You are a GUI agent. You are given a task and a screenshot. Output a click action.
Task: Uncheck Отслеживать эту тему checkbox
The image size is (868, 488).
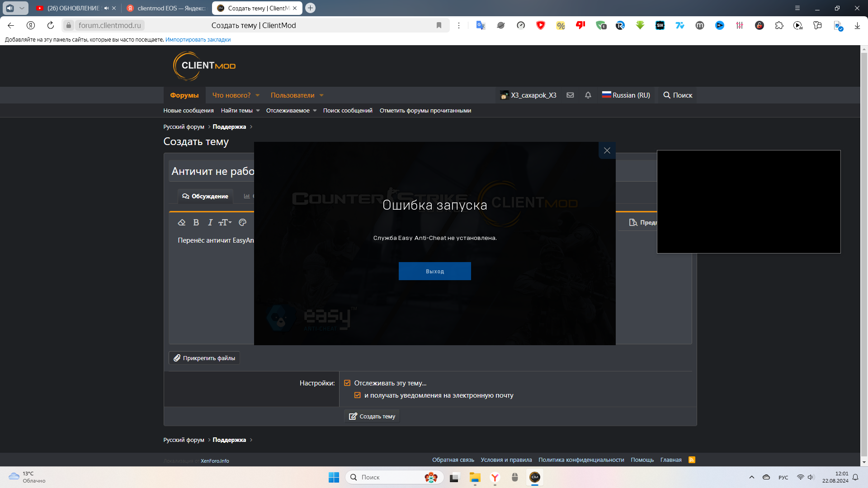coord(347,383)
